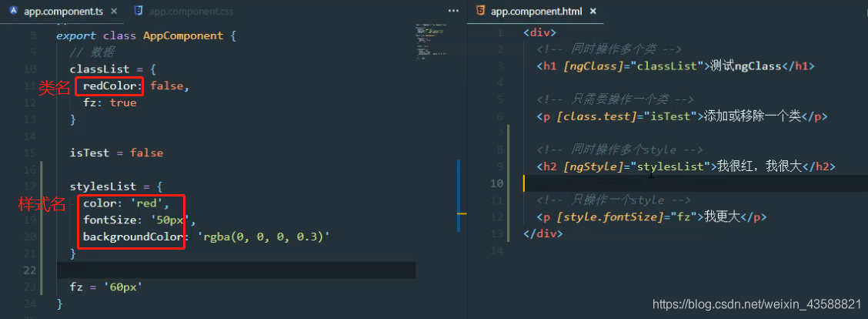Click the 'isTest' variable declaration
868x319 pixels.
click(90, 153)
